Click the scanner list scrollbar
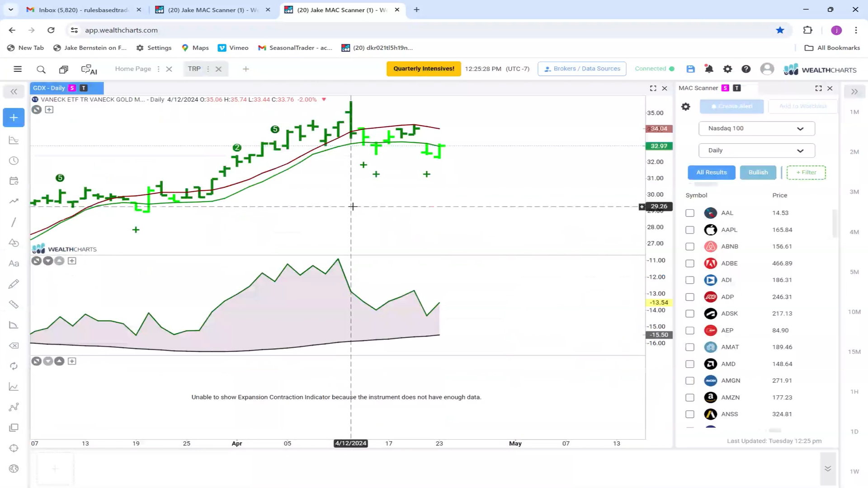 click(835, 224)
